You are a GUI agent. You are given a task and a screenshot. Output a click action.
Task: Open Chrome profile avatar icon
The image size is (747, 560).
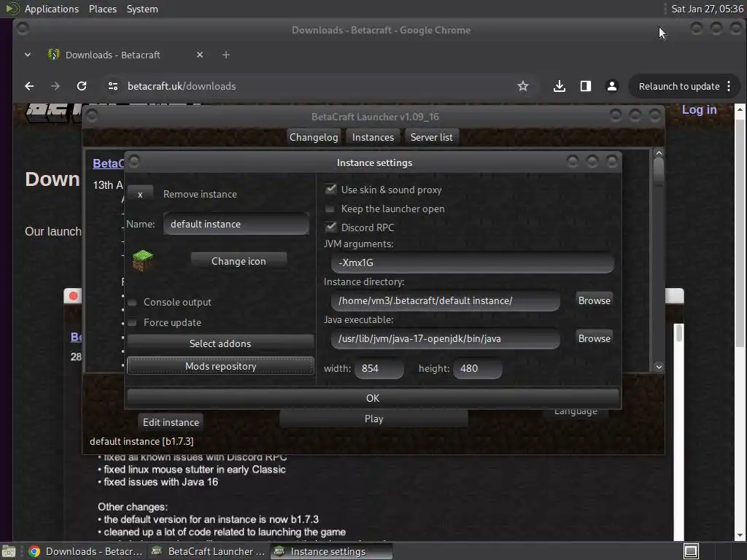[612, 86]
